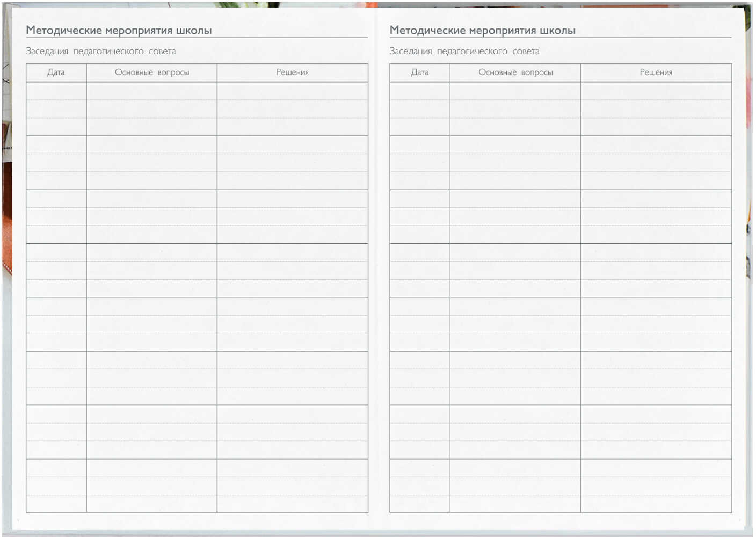
Task: Click the "Основные вопросы" header on left page
Action: click(152, 72)
